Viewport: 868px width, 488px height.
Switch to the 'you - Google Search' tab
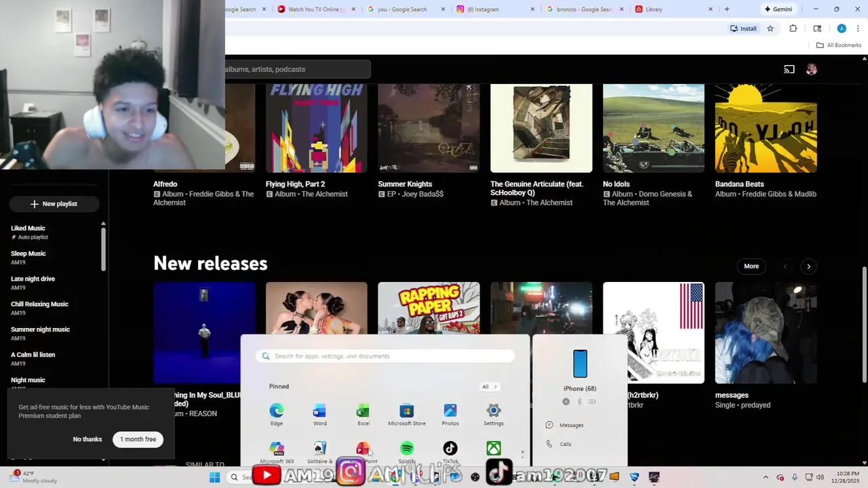pos(406,9)
